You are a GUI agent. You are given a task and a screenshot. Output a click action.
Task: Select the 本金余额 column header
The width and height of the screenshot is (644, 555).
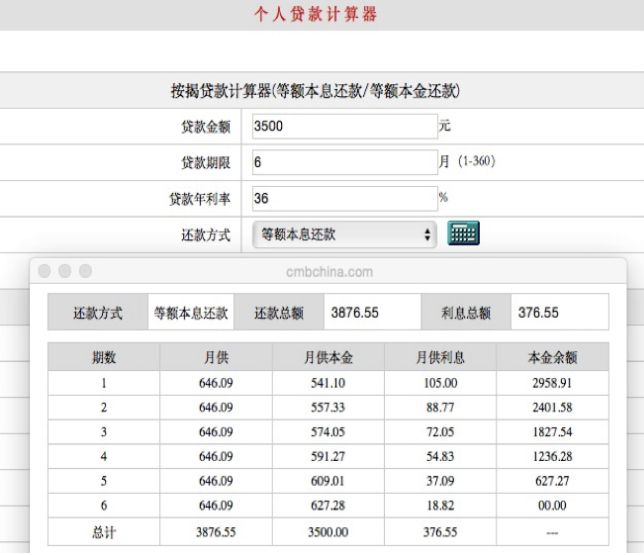[x=552, y=357]
